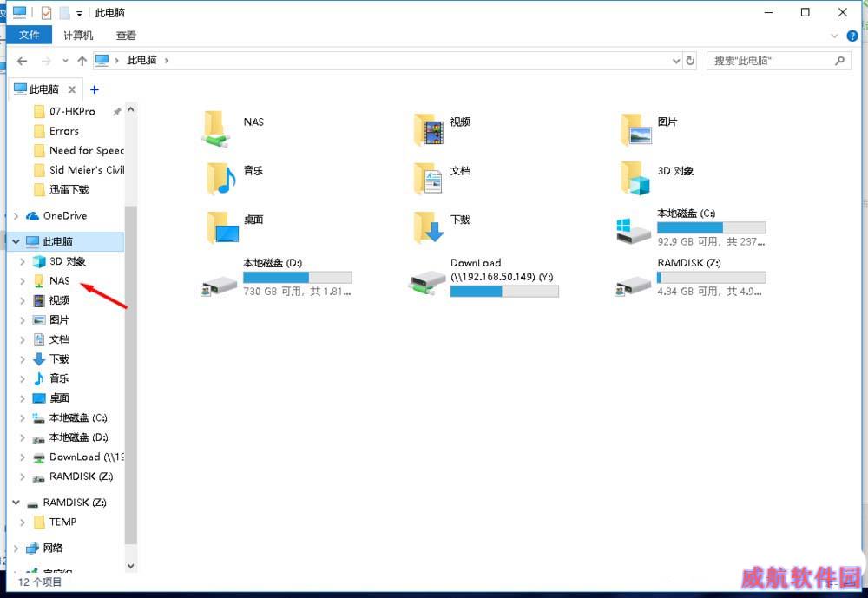Screen dimensions: 868x598
Task: Open the NAS folder icon in main pane
Action: click(216, 128)
